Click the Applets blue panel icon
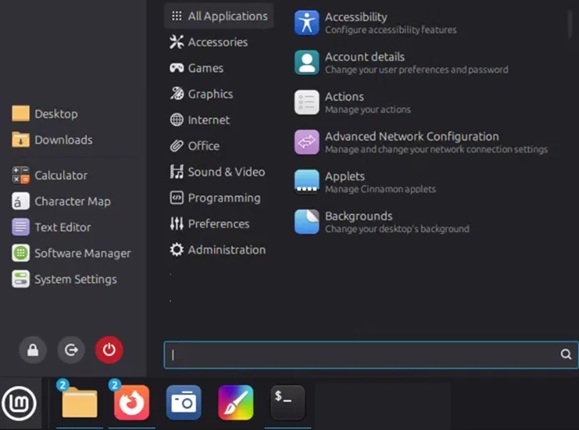The height and width of the screenshot is (430, 579). 306,182
